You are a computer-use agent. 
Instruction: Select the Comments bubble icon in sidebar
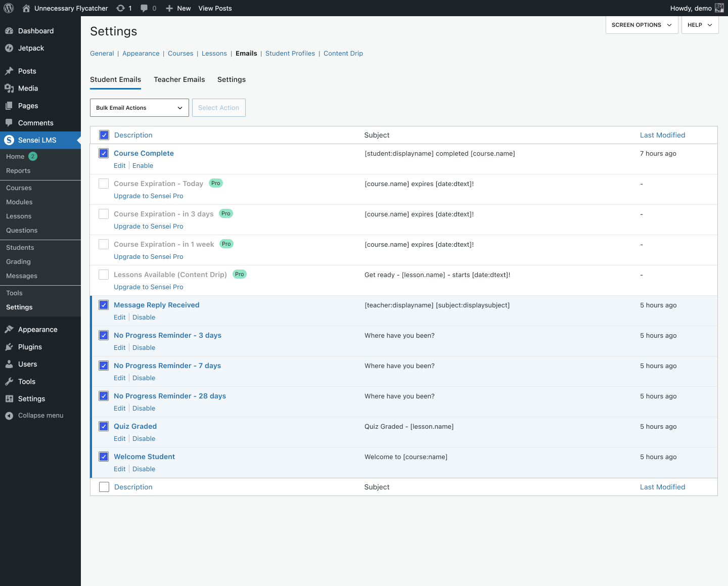10,123
